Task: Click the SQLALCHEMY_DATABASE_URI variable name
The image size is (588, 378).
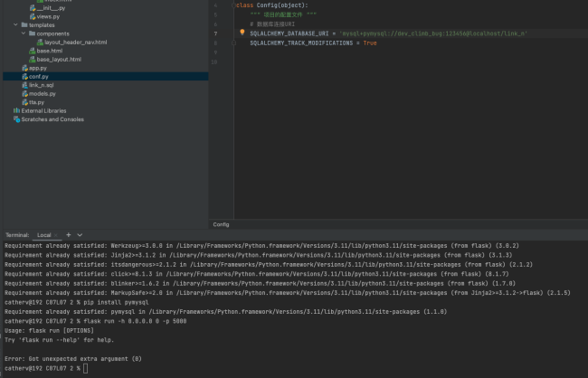Action: coord(289,33)
